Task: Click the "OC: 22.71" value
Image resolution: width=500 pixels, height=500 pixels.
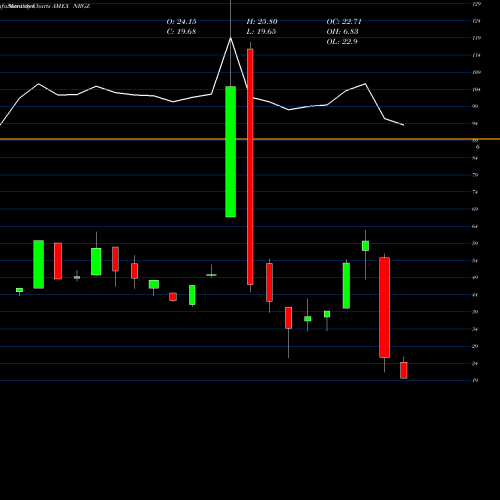Action: pos(344,22)
